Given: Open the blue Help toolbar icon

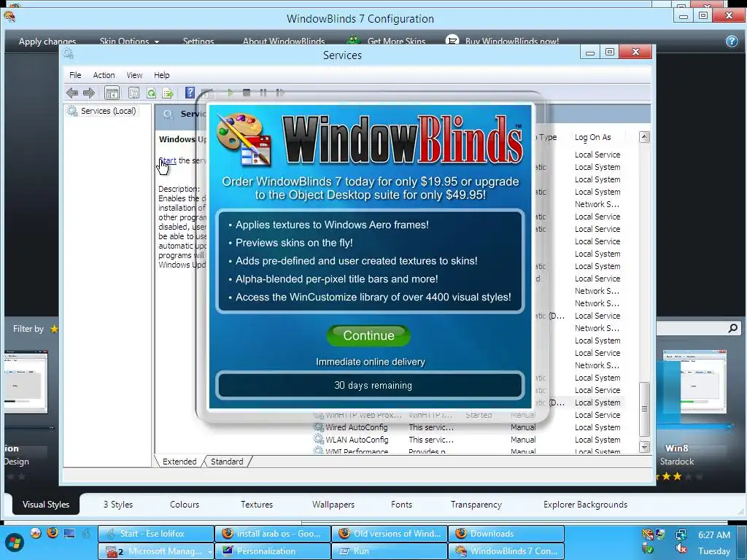Looking at the screenshot, I should [x=190, y=93].
